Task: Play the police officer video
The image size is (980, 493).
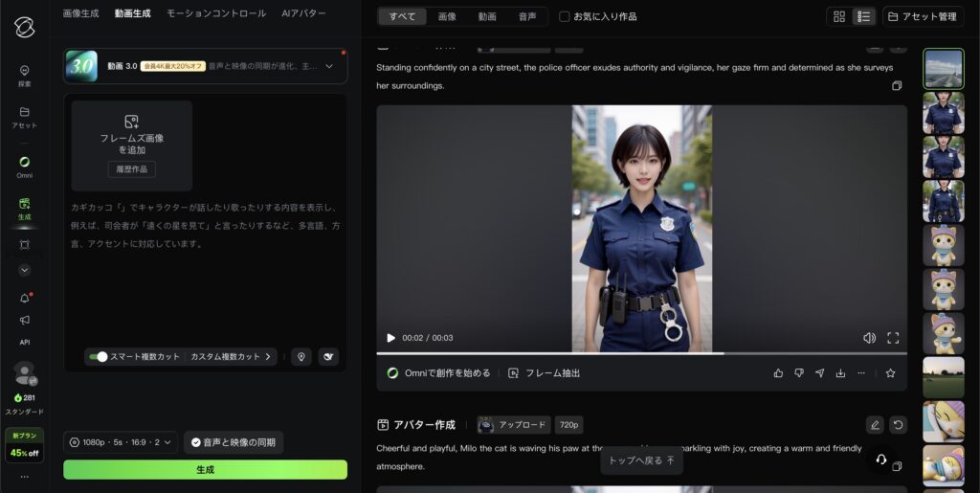Action: pos(390,338)
